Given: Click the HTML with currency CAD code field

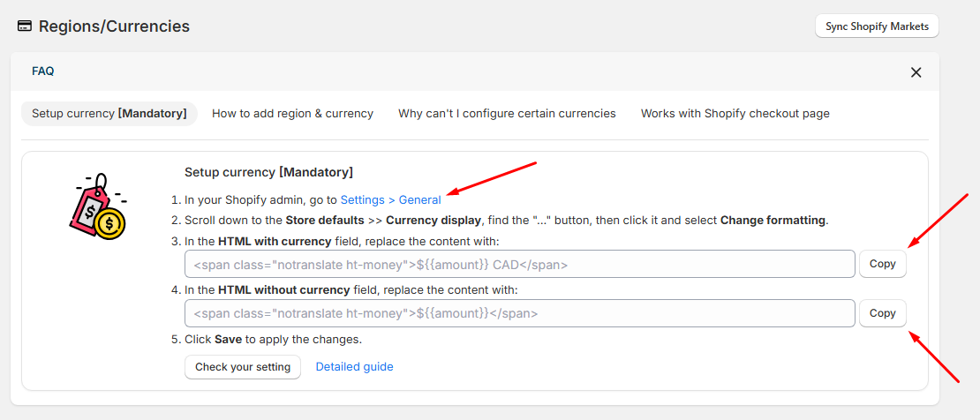Looking at the screenshot, I should (x=519, y=264).
